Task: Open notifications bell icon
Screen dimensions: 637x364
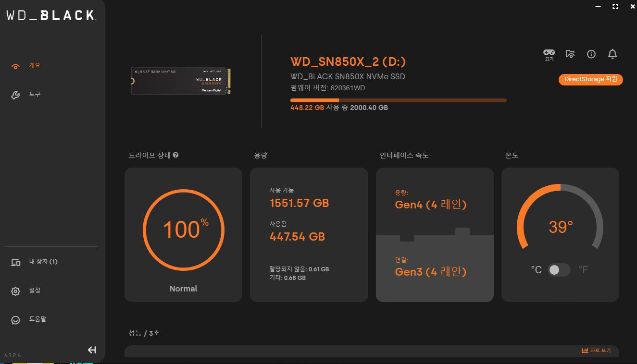Action: [612, 54]
